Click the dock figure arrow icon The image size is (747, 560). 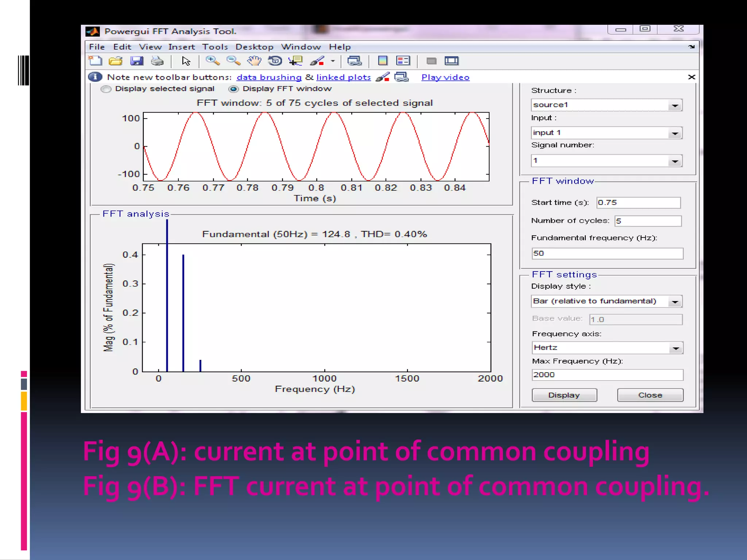tap(691, 47)
